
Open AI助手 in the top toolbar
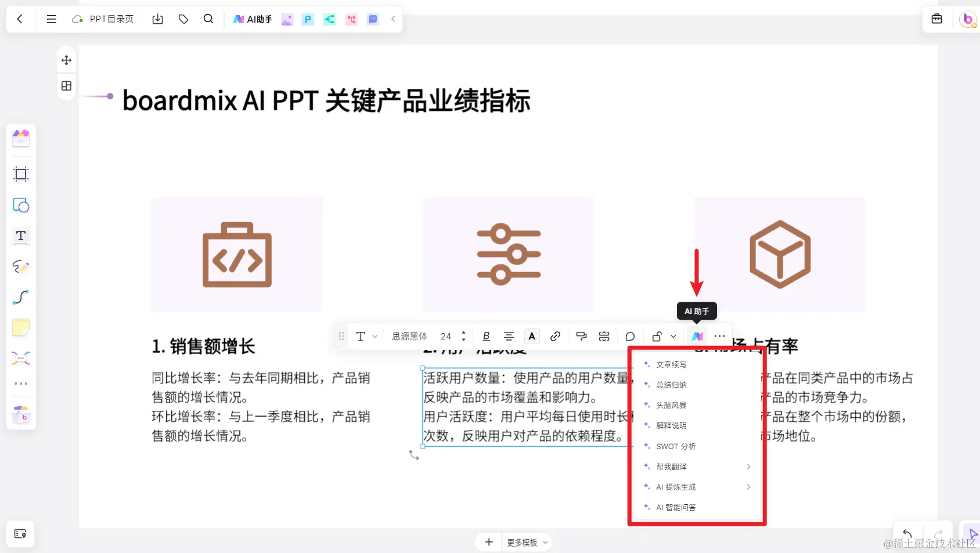(x=253, y=19)
